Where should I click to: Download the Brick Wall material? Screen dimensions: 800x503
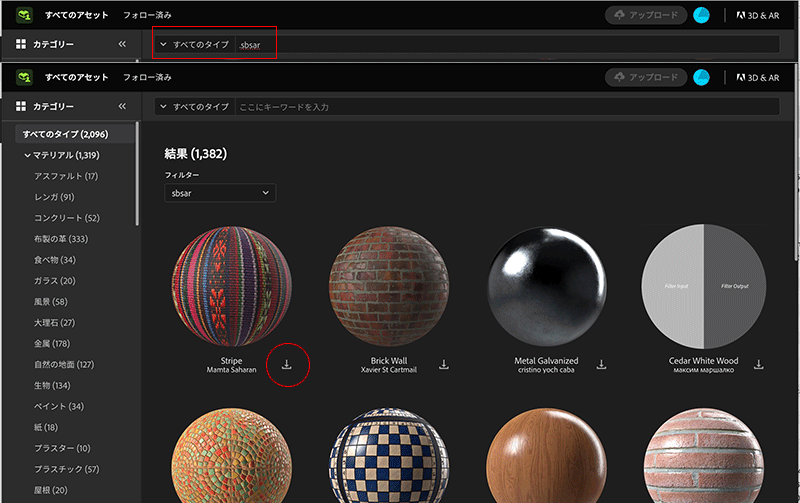tap(443, 365)
